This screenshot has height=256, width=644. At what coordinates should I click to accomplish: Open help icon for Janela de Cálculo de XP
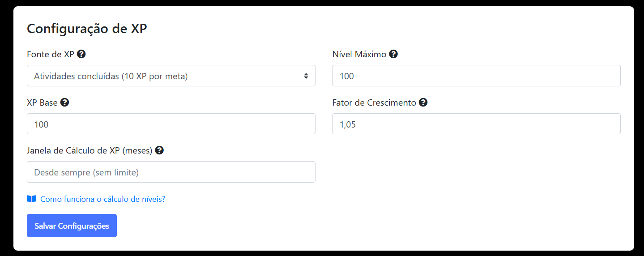(x=159, y=150)
